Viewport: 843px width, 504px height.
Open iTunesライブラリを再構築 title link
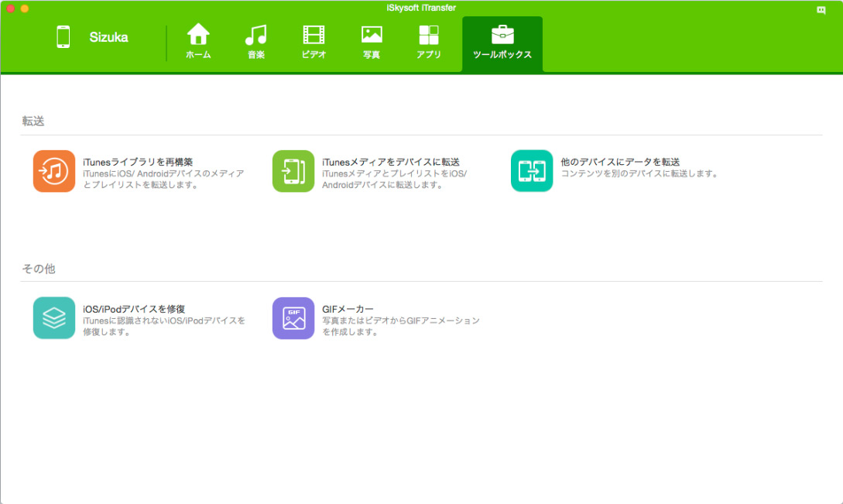[x=138, y=162]
